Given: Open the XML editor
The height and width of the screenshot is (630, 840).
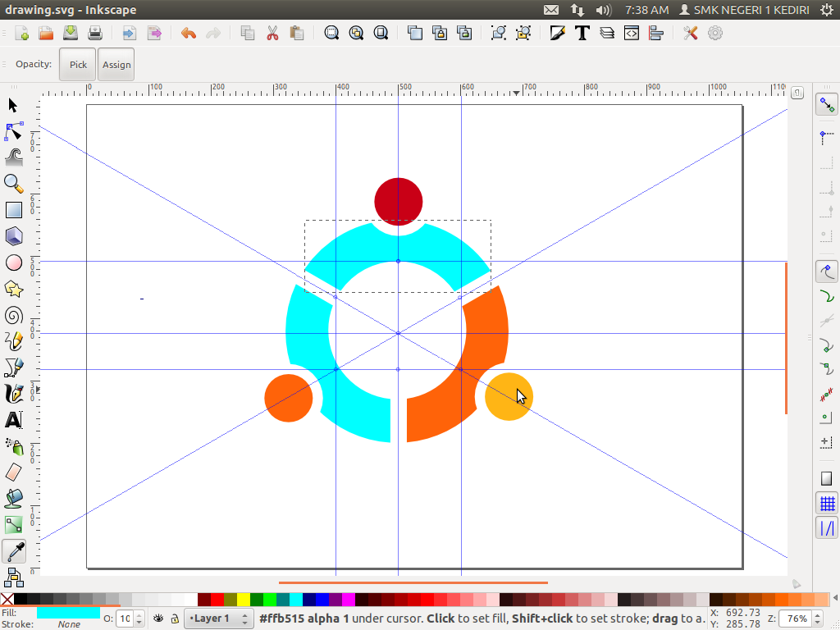Looking at the screenshot, I should (632, 33).
